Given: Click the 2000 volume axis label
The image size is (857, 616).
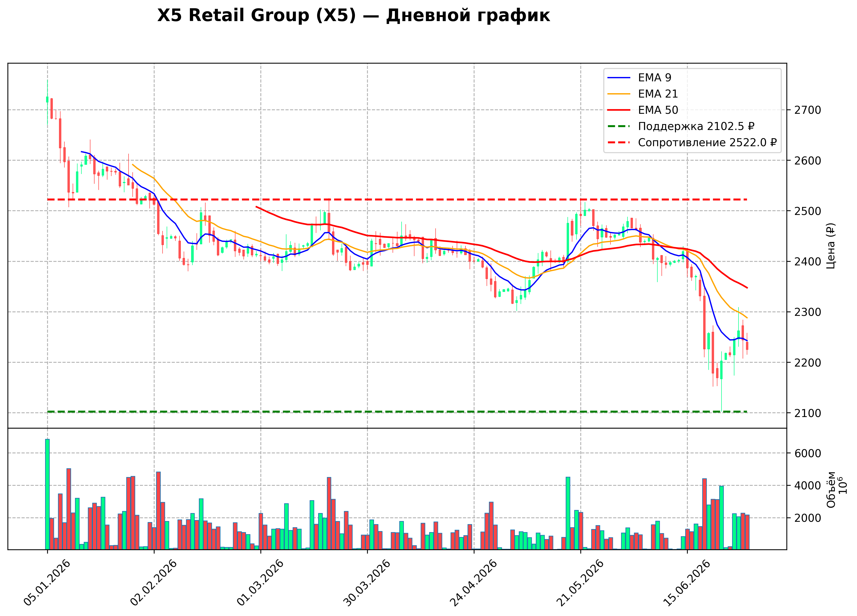Looking at the screenshot, I should tap(808, 518).
